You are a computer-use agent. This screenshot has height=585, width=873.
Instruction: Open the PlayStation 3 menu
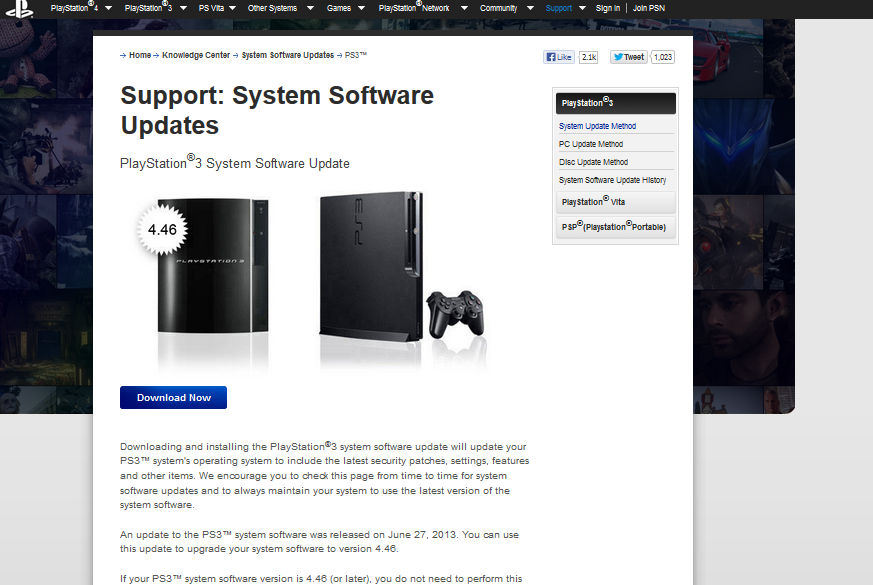[x=148, y=8]
